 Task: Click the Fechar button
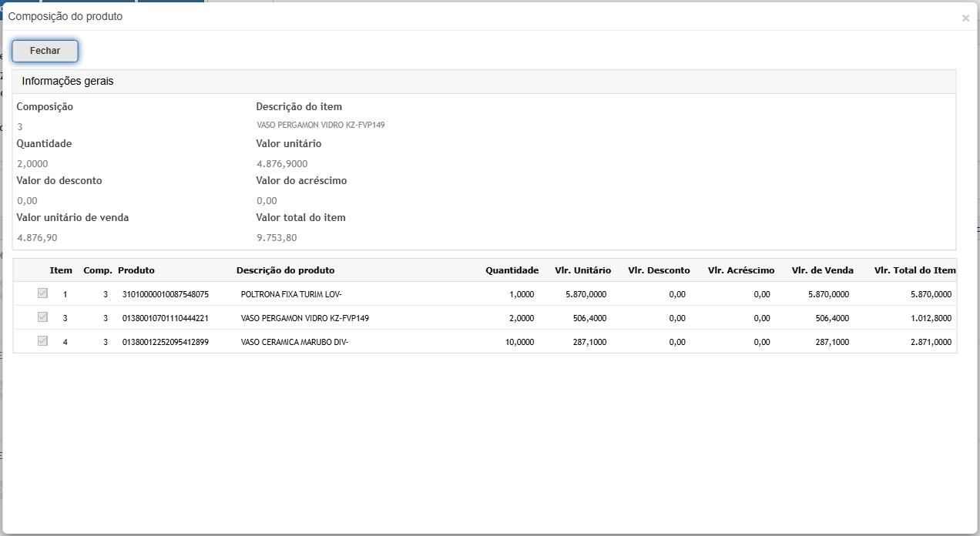pyautogui.click(x=45, y=51)
